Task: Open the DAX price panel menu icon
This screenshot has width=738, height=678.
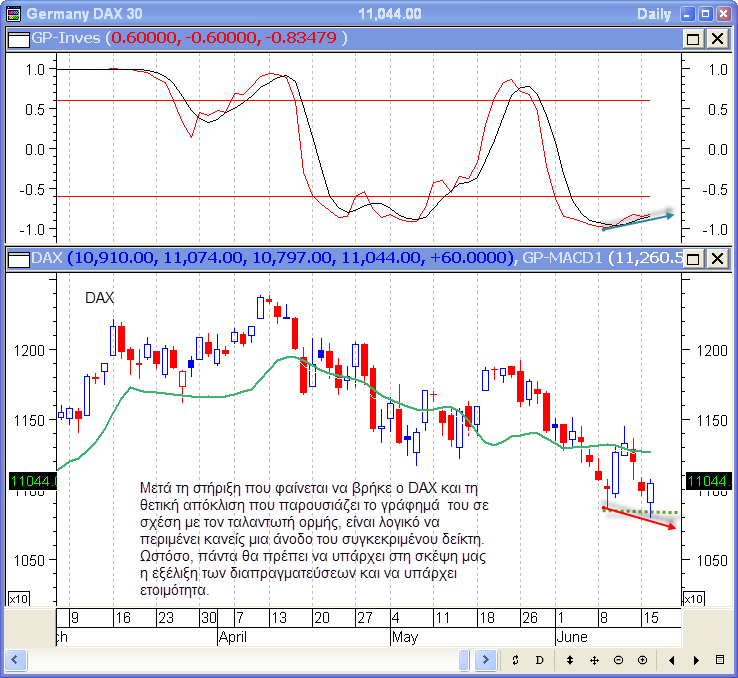Action: pyautogui.click(x=19, y=259)
